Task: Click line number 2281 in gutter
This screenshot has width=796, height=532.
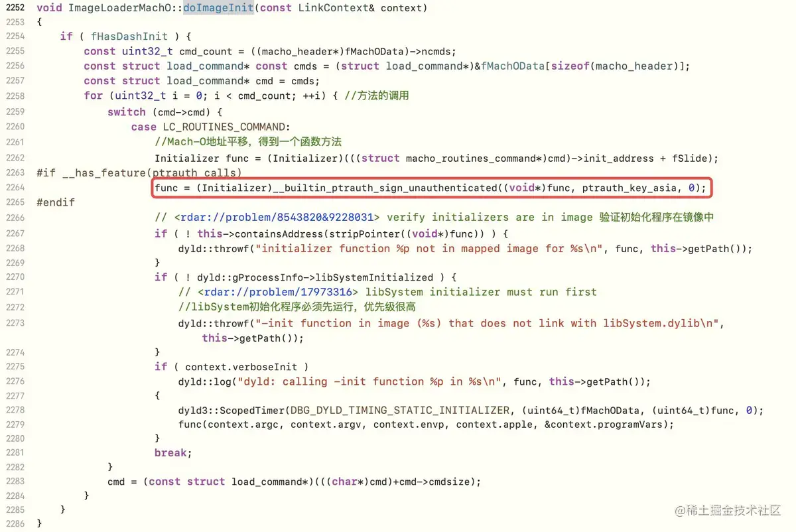Action: pyautogui.click(x=15, y=453)
